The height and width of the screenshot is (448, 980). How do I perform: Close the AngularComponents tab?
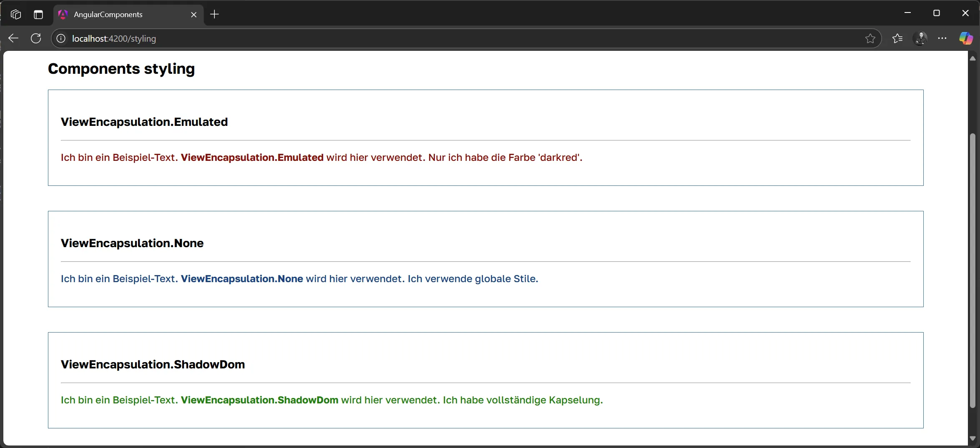tap(193, 15)
